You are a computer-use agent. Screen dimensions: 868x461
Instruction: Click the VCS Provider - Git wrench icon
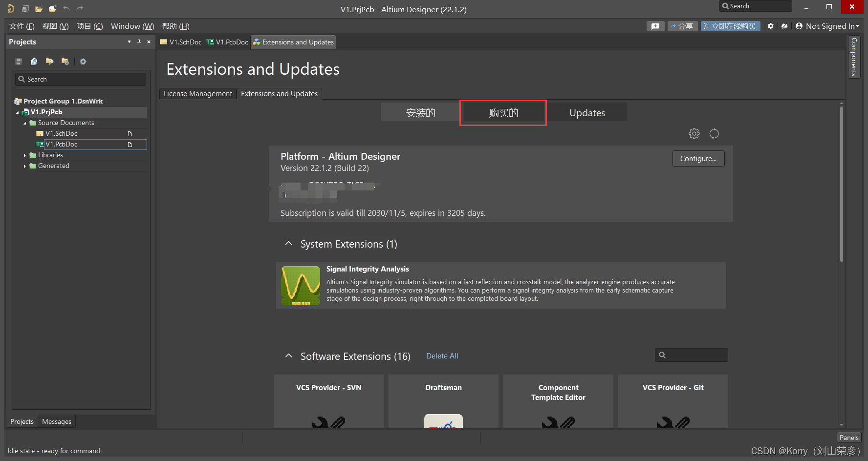[x=673, y=422]
